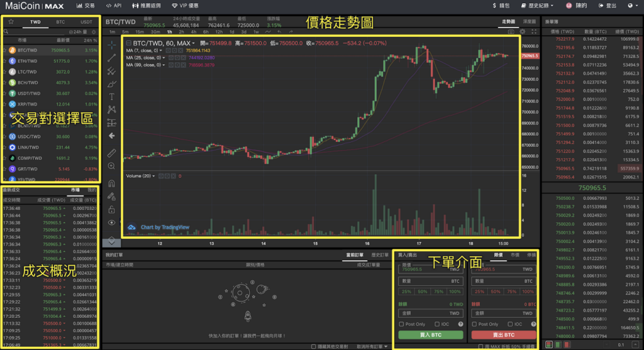Check IOC in the sell panel

point(510,324)
